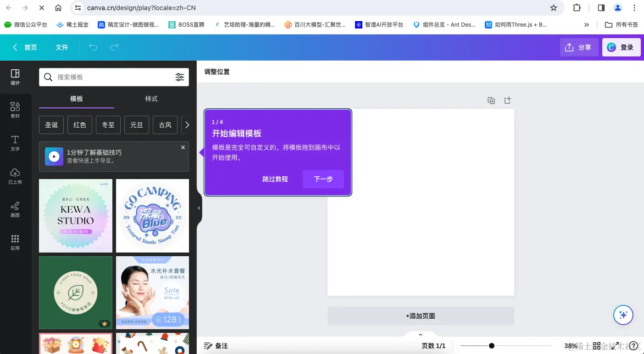Duplicate the current page
Screen dimensions: 644x354
tap(491, 100)
